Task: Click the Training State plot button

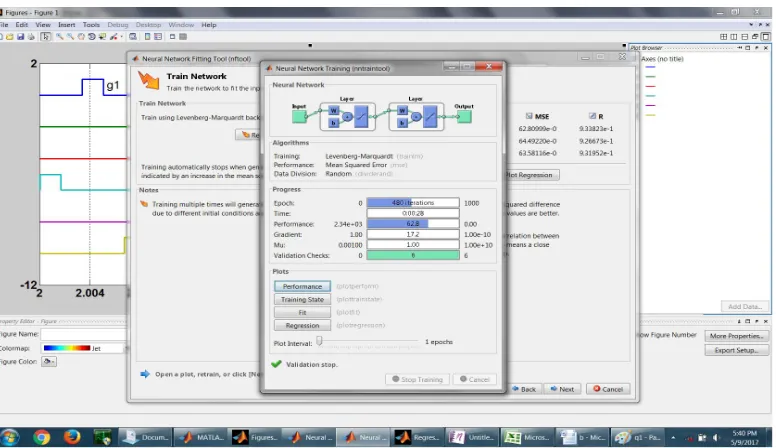Action: coord(302,299)
